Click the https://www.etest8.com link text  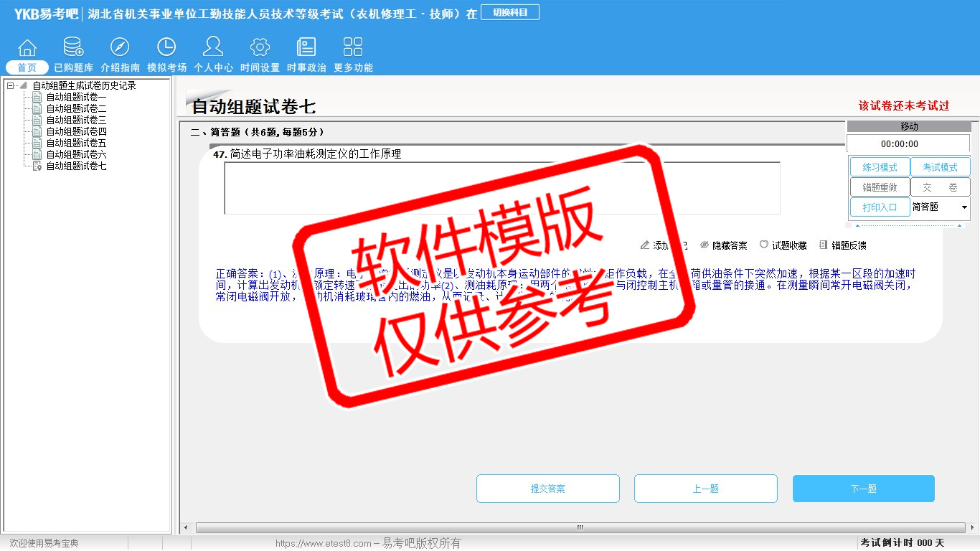coord(324,544)
